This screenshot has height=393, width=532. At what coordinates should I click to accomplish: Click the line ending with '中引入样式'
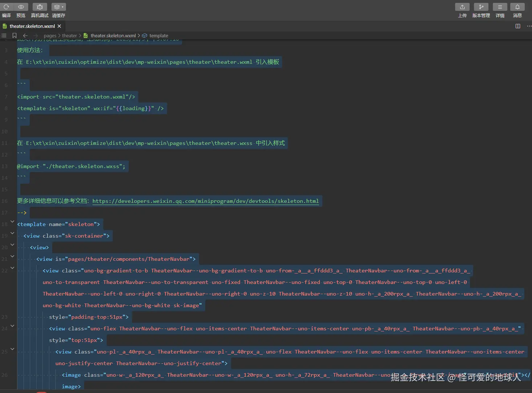(151, 143)
